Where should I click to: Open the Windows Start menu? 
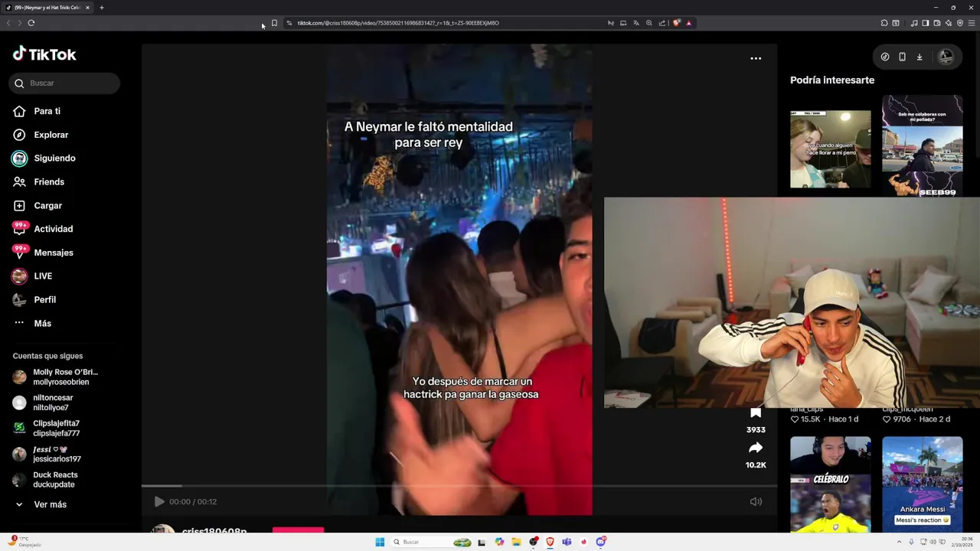pos(380,542)
